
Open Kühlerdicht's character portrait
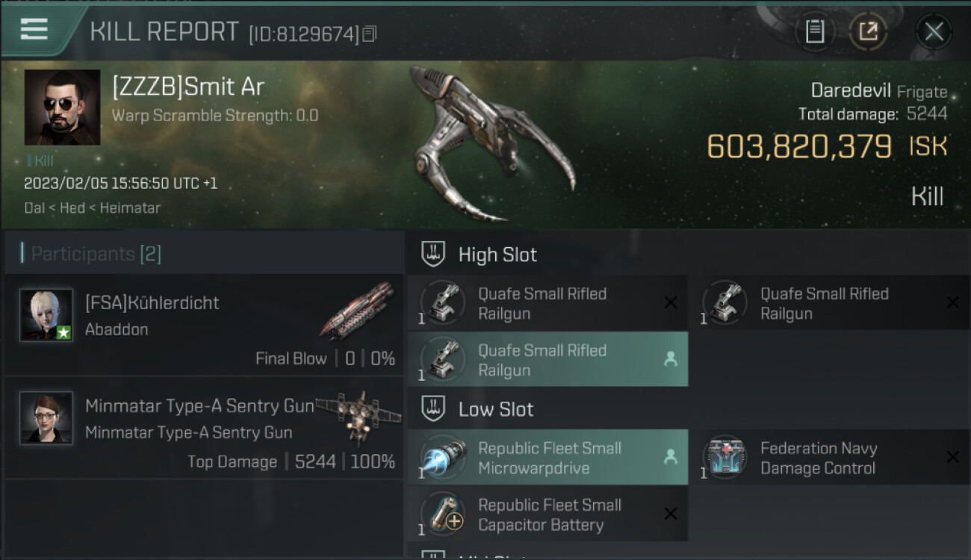[46, 315]
